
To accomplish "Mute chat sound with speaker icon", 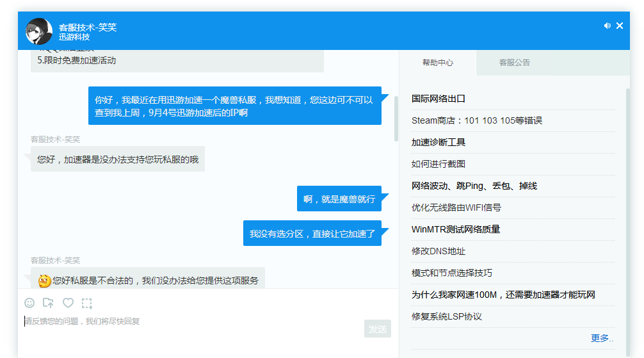I will (x=607, y=26).
